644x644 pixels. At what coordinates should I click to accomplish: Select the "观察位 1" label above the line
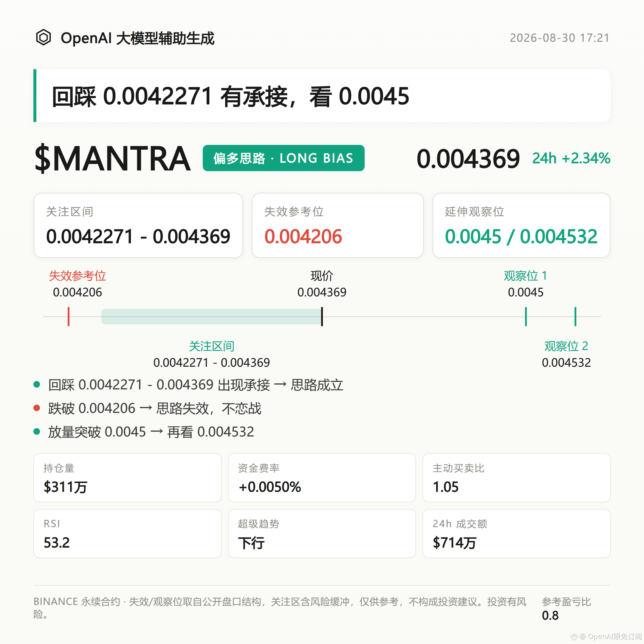526,276
